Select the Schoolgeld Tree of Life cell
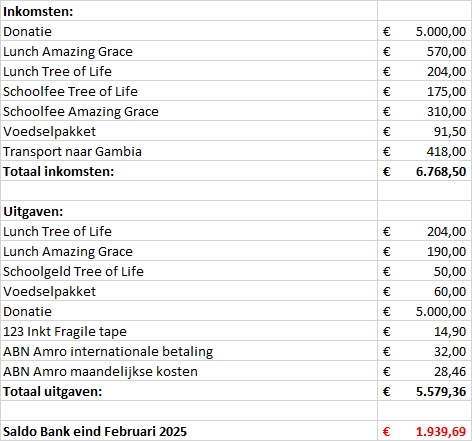Screen dimensions: 472x441 tap(189, 271)
